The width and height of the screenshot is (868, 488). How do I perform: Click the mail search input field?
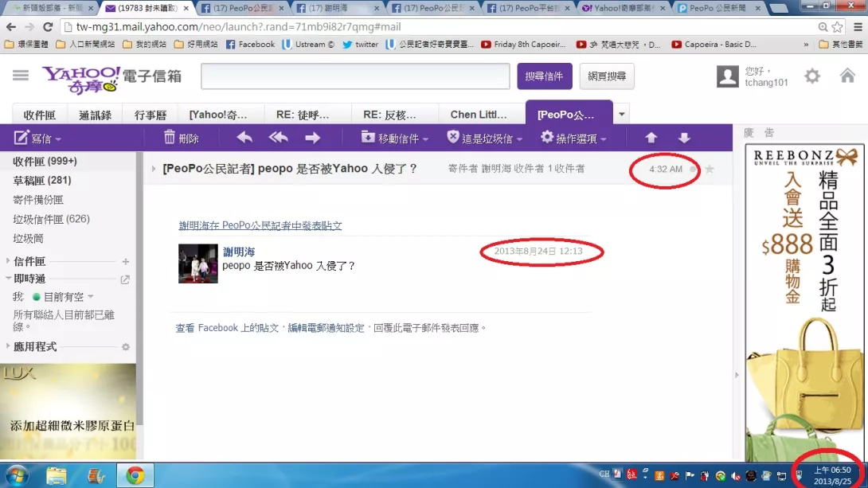tap(355, 76)
